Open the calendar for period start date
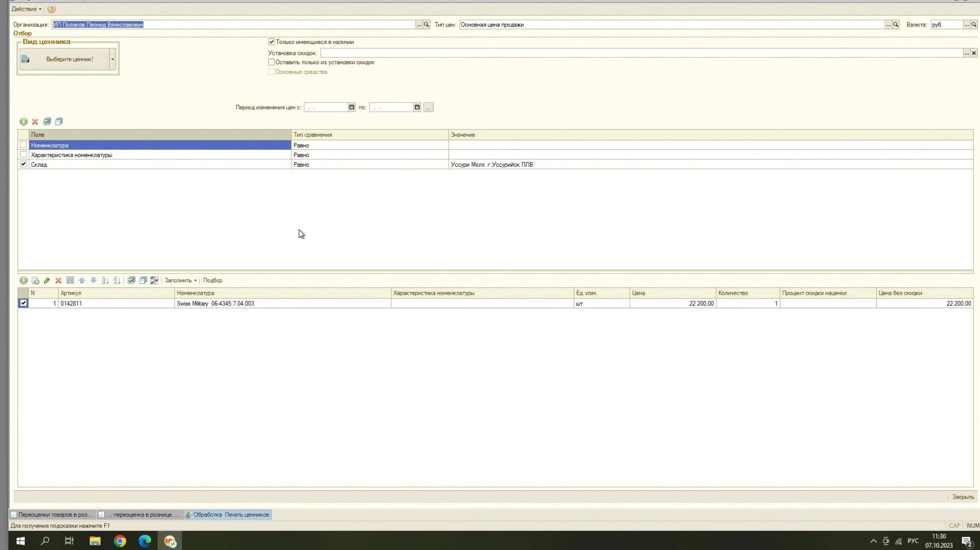980x550 pixels. point(351,107)
